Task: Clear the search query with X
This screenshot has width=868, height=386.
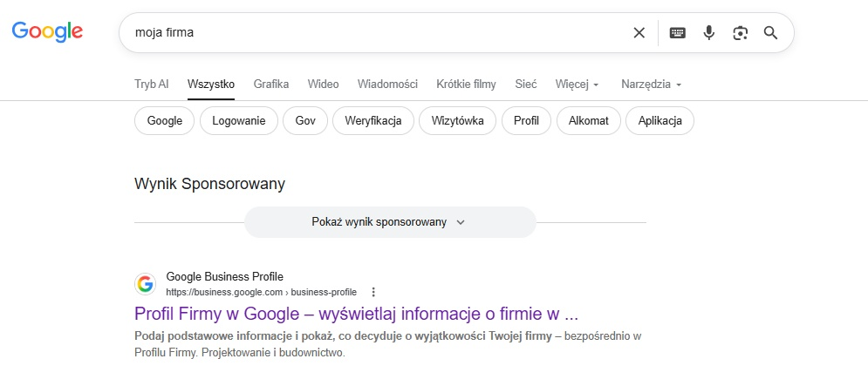Action: click(639, 32)
